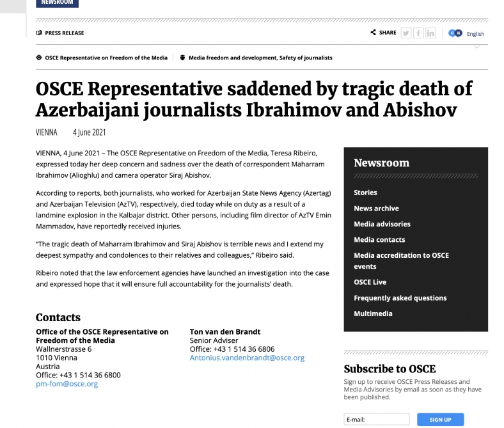Viewport: 504px width, 428px height.
Task: Click the PRESS RELEASE label
Action: (65, 33)
